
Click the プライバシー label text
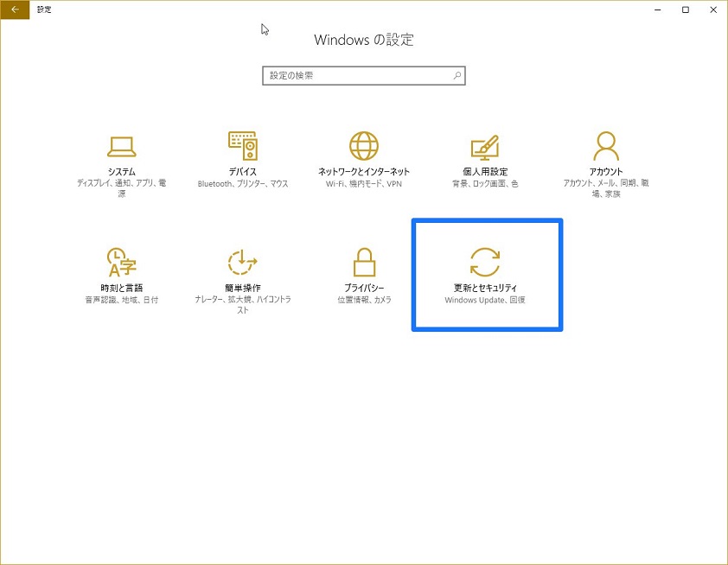point(364,288)
